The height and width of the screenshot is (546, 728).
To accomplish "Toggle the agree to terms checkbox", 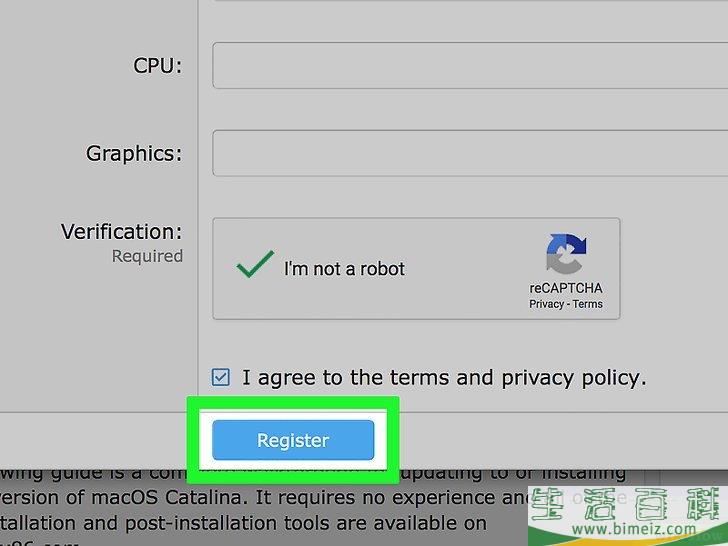I will 221,377.
